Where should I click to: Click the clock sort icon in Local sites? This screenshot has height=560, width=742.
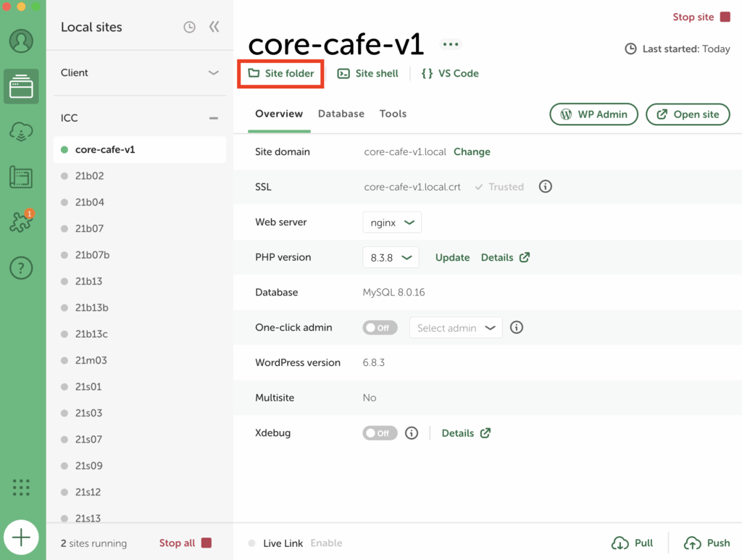coord(189,27)
